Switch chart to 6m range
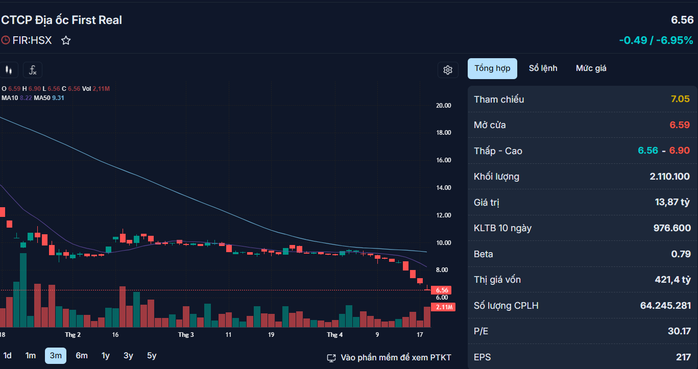The width and height of the screenshot is (698, 369). (x=81, y=356)
